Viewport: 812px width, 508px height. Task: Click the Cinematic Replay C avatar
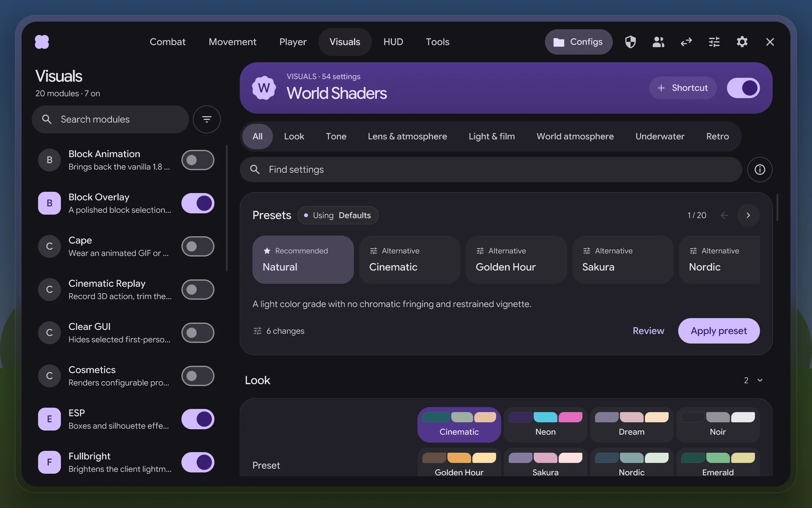pyautogui.click(x=49, y=289)
